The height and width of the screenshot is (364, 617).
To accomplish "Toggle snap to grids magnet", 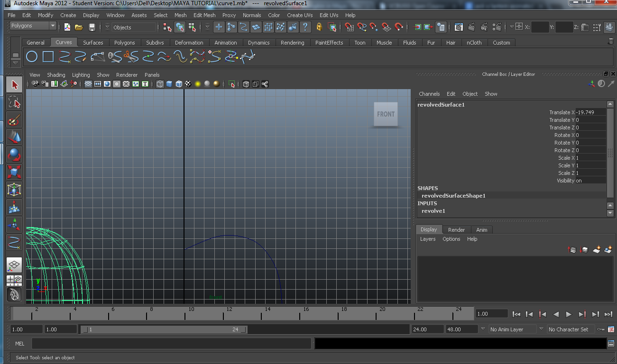I will tap(349, 27).
